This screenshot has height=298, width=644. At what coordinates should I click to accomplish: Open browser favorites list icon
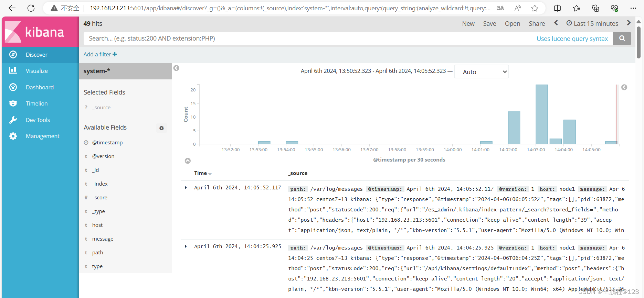(577, 8)
